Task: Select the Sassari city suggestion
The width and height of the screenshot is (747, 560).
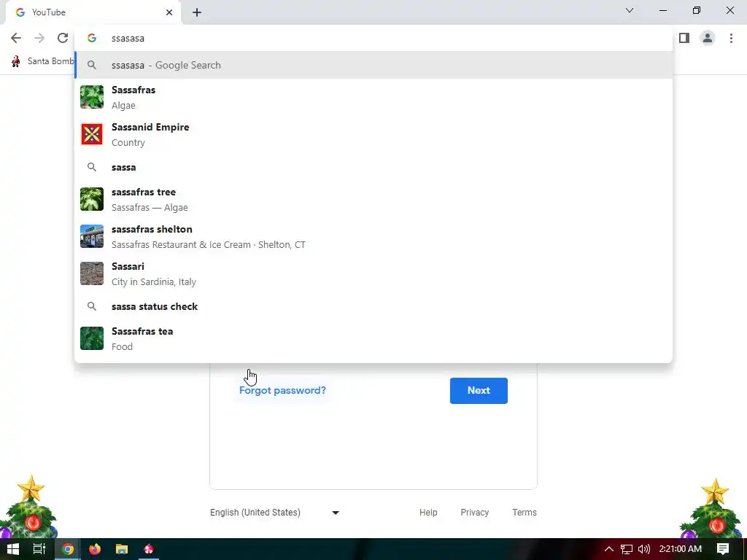Action: tap(373, 273)
